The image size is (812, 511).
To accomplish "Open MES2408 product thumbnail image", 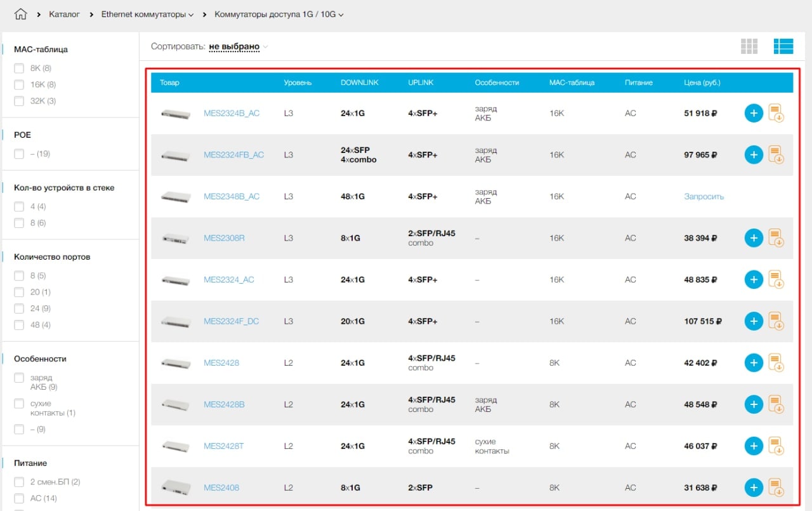I will click(176, 488).
